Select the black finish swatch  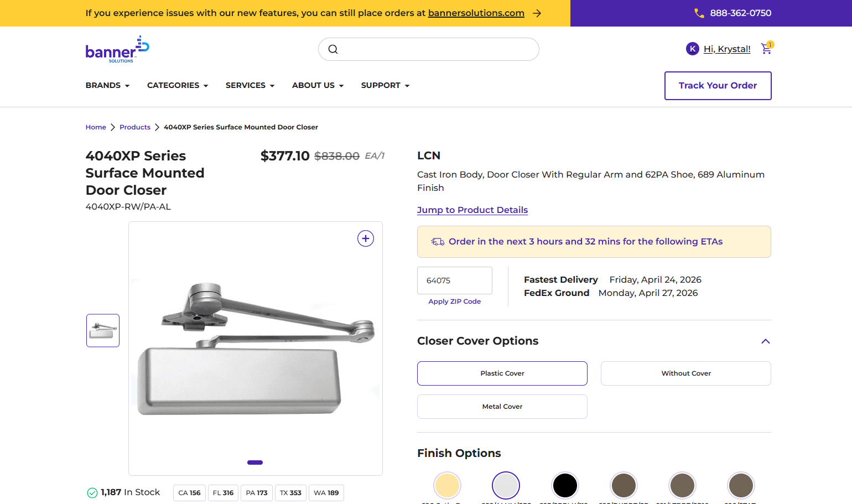(565, 485)
